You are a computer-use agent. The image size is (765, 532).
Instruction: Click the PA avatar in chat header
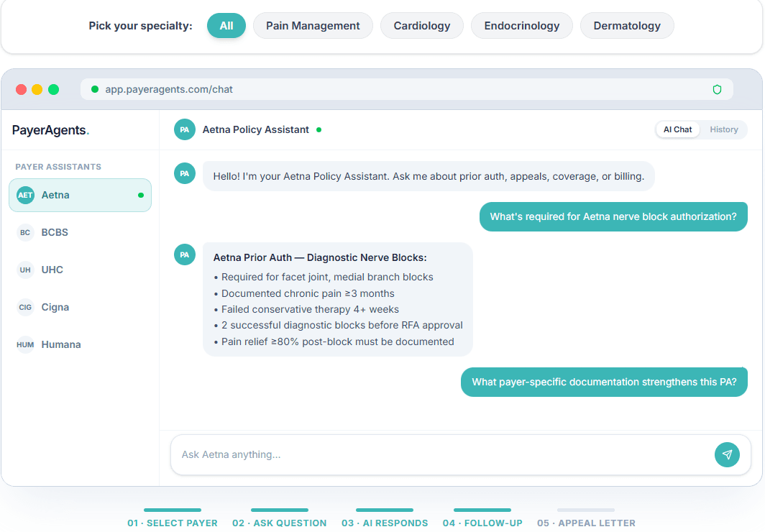184,129
